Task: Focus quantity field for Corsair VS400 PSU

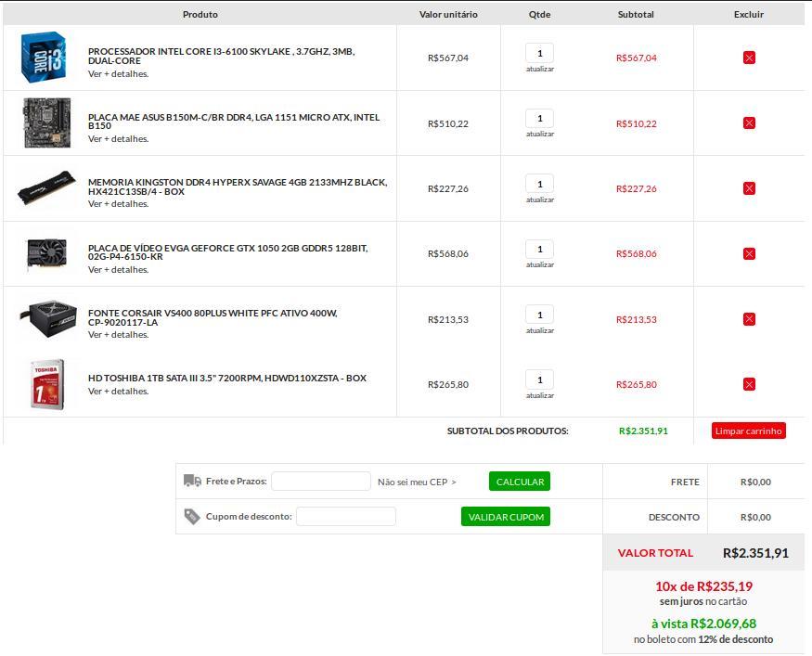Action: coord(539,315)
